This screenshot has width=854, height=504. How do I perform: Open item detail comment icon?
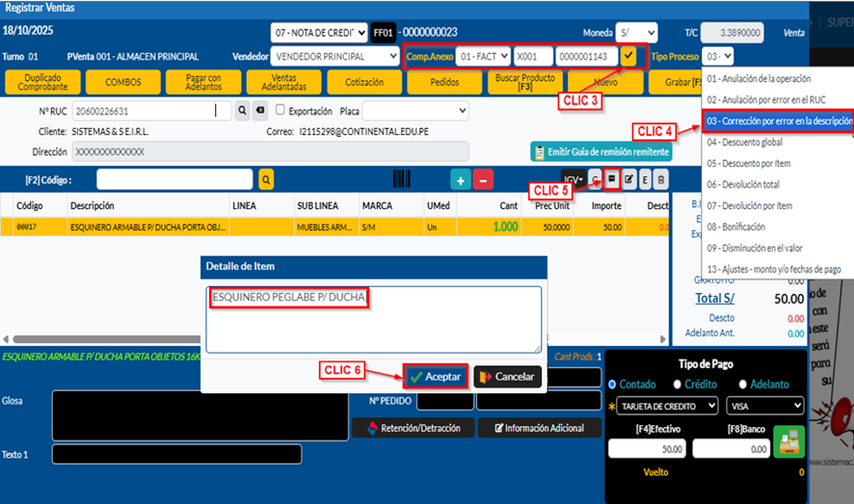click(x=611, y=178)
